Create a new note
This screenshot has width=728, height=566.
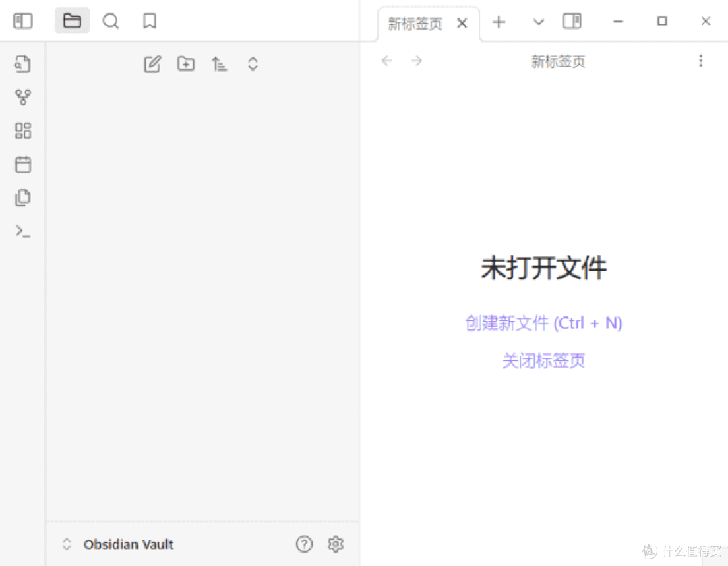pyautogui.click(x=152, y=63)
